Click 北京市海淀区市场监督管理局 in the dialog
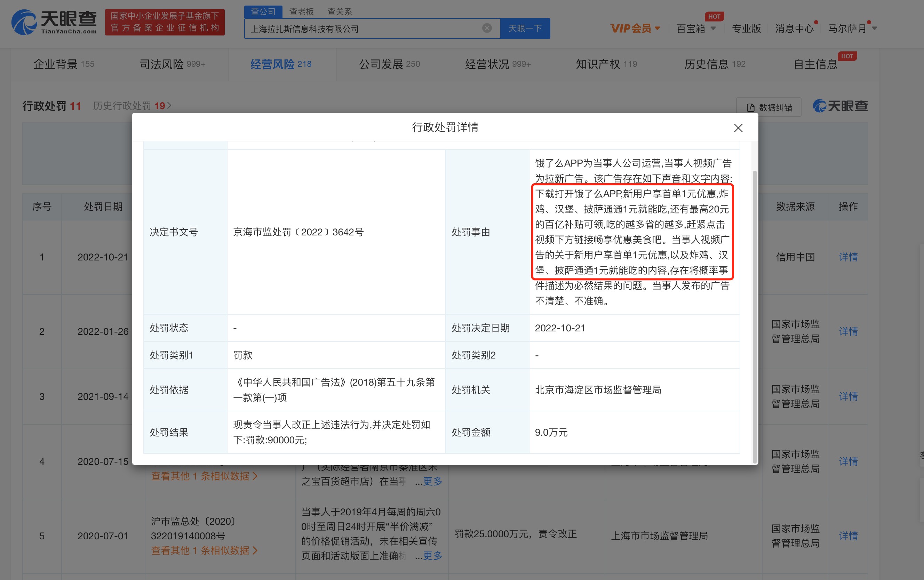 point(598,390)
